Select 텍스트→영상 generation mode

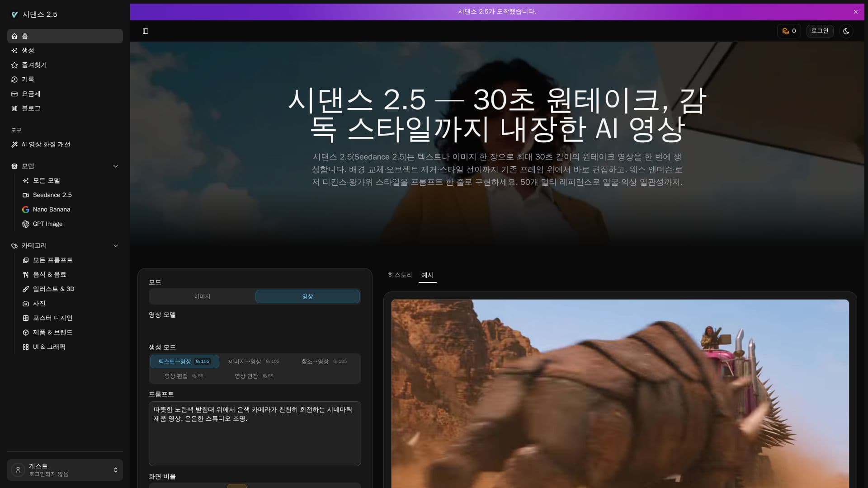click(184, 361)
